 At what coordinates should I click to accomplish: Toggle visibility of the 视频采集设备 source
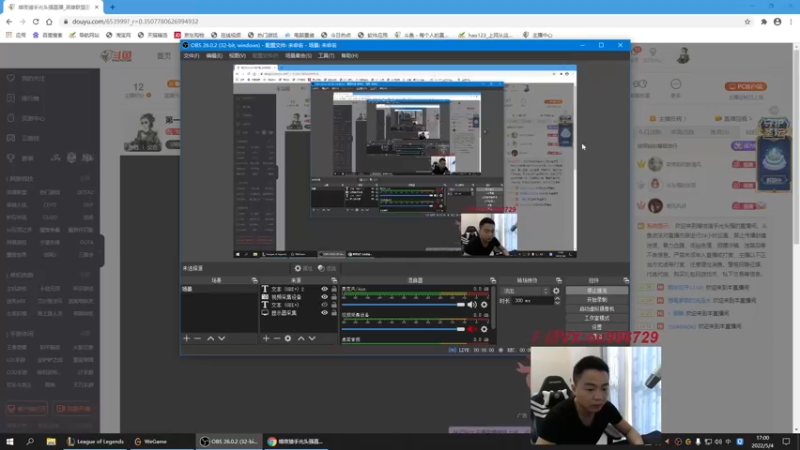click(x=324, y=296)
